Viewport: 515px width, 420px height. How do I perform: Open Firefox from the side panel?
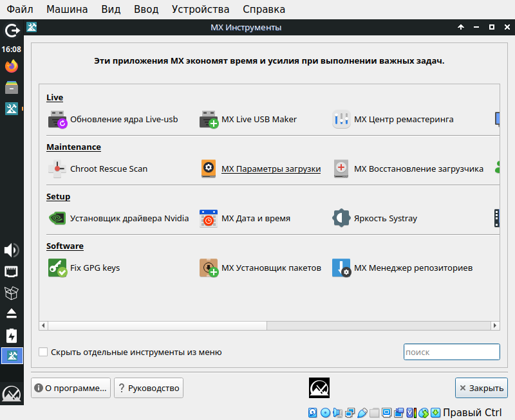click(x=12, y=66)
